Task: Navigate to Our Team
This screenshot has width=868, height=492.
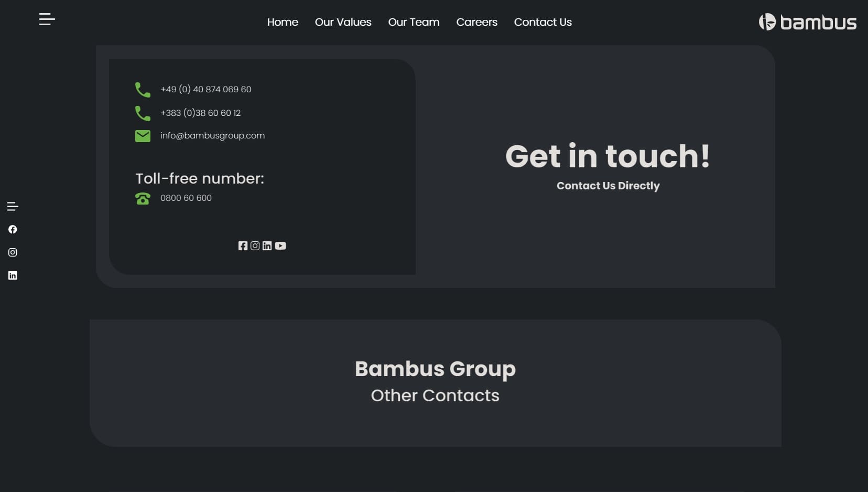Action: 414,22
